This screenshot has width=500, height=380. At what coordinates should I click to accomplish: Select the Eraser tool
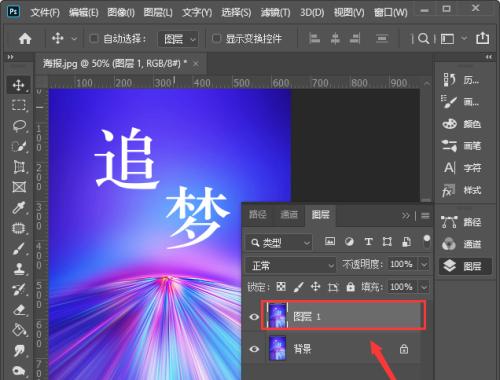19,310
